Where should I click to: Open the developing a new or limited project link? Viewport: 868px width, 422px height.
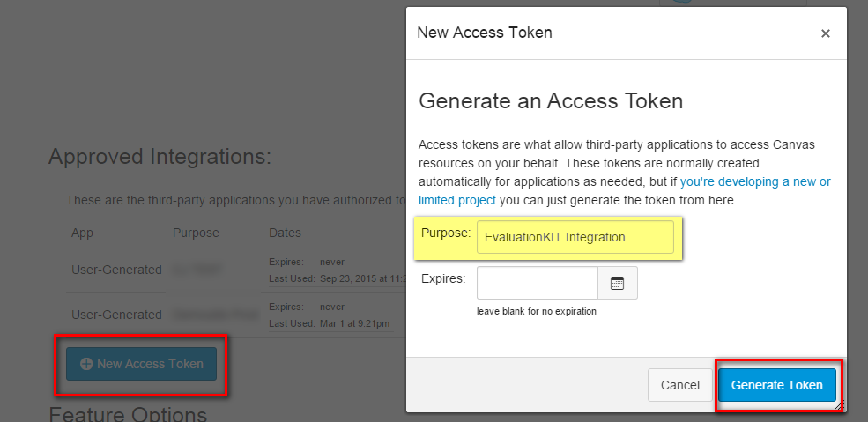click(625, 191)
